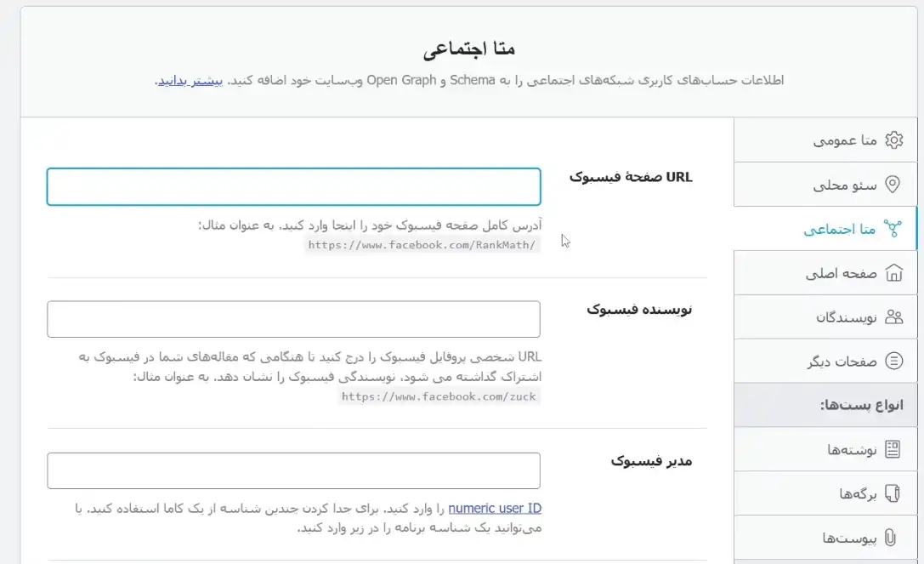Select the برگه‌ها post type tab
924x564 pixels.
coord(825,493)
